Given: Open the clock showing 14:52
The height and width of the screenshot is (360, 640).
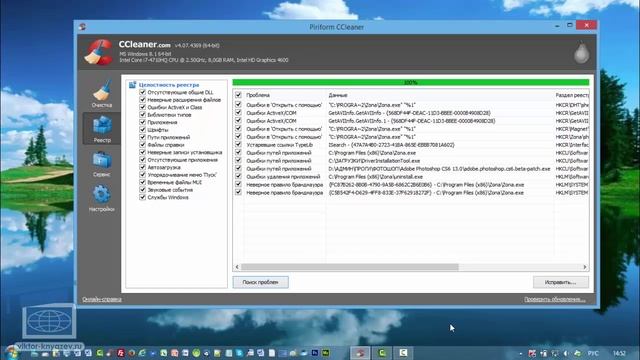Looking at the screenshot, I should (x=619, y=353).
